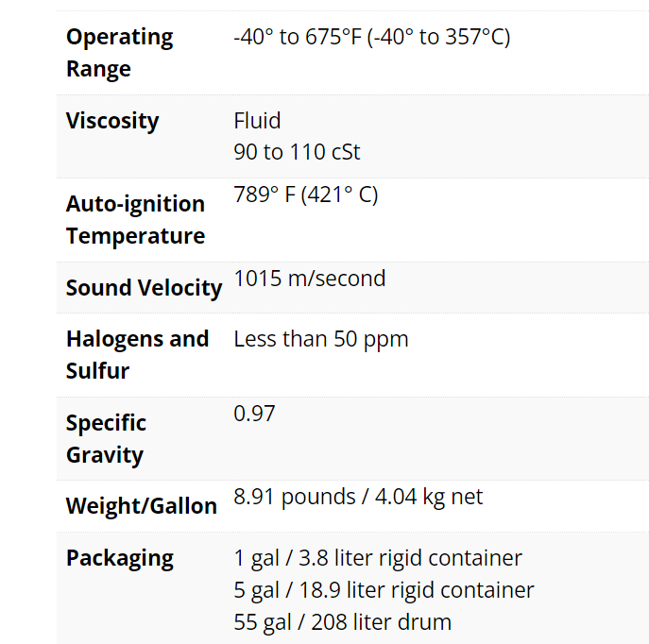Select the Packaging row label

coord(120,558)
